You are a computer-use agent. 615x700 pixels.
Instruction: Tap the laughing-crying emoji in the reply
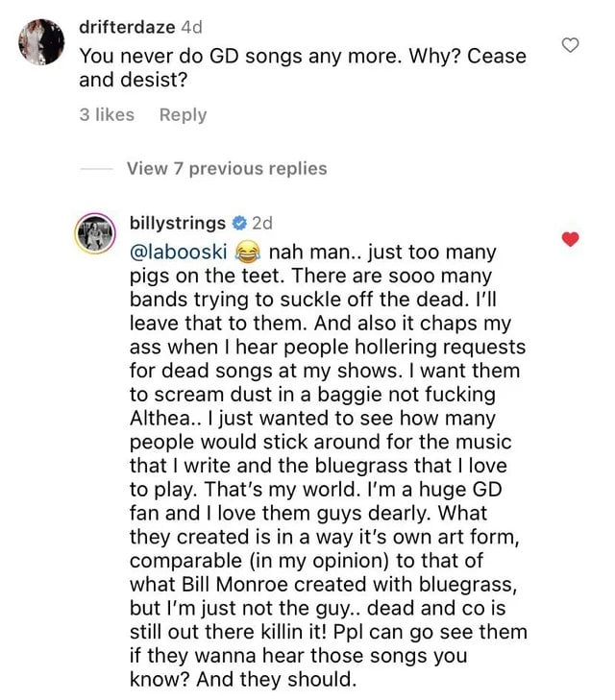247,253
